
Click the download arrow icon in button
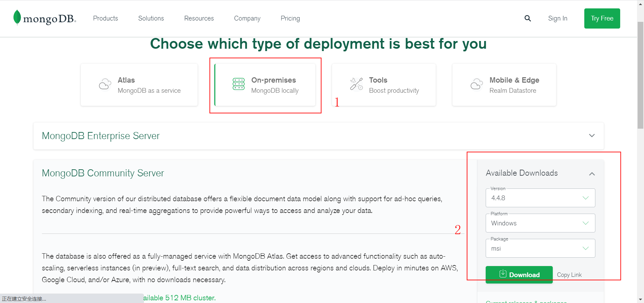[502, 274]
